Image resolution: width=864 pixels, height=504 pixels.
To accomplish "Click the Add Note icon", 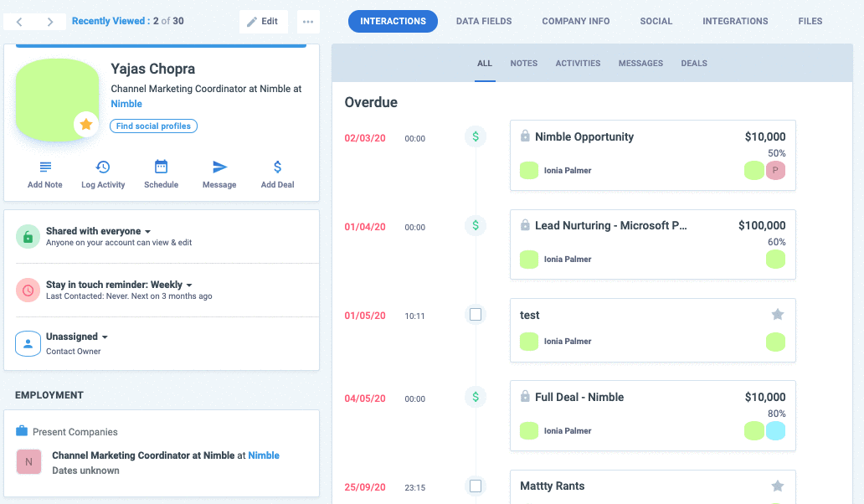I will click(x=45, y=167).
